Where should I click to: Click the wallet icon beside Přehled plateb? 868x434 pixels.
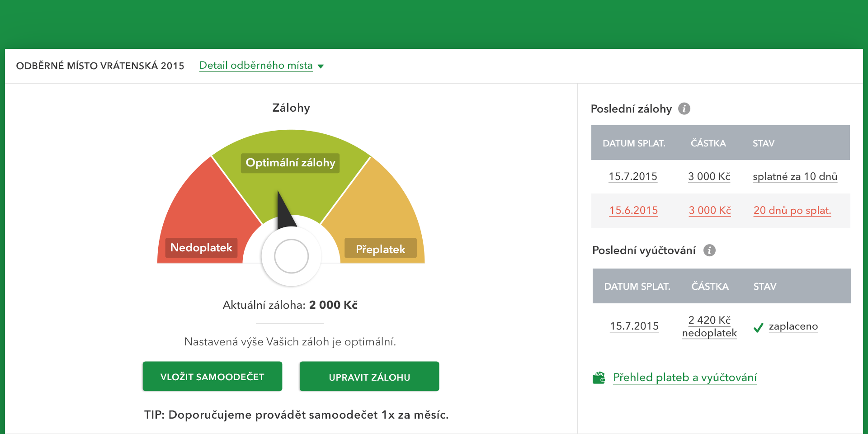tap(599, 377)
